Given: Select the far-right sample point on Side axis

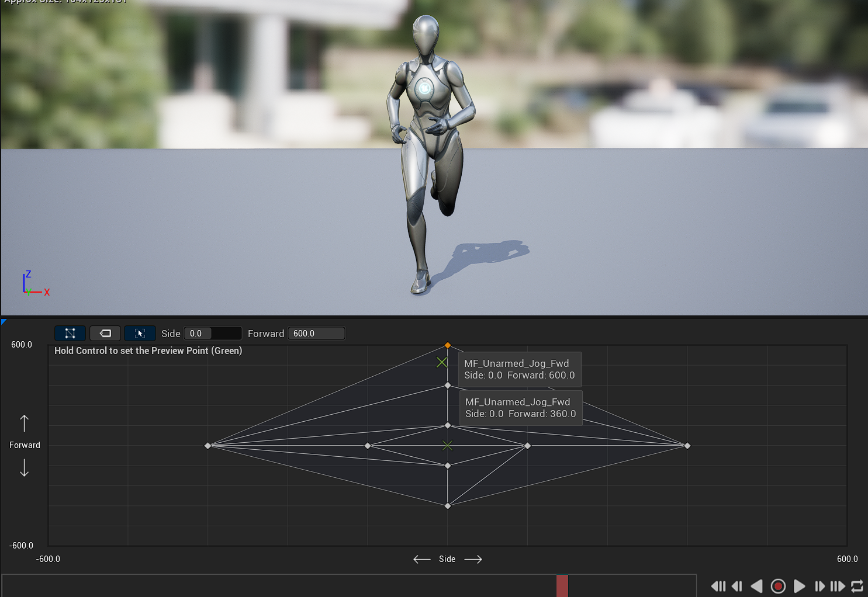Looking at the screenshot, I should [x=687, y=446].
